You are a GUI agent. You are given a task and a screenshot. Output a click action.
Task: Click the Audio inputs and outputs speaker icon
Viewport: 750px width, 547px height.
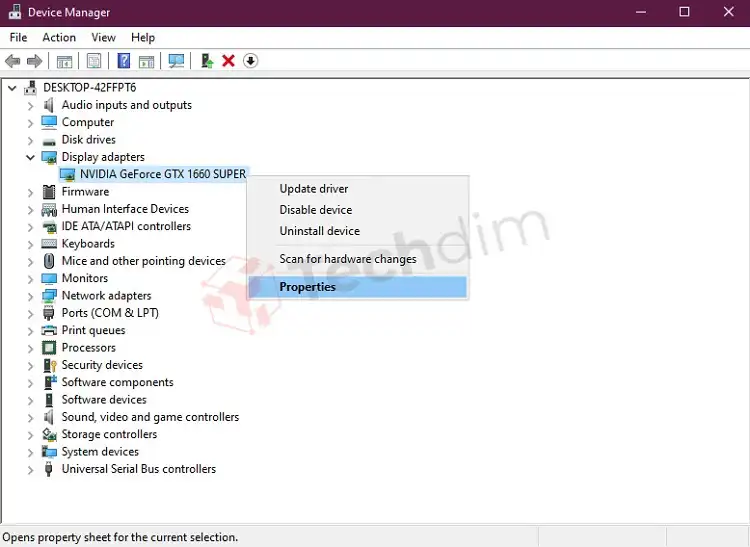coord(49,105)
